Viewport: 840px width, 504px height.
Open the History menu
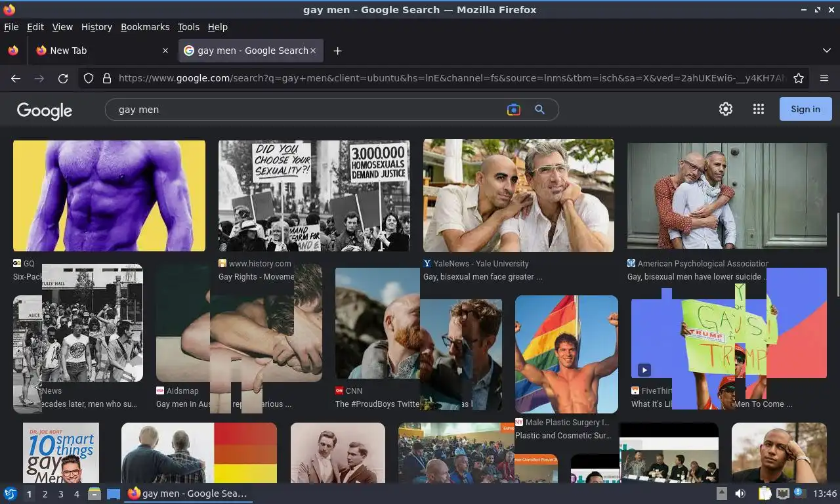pyautogui.click(x=96, y=27)
